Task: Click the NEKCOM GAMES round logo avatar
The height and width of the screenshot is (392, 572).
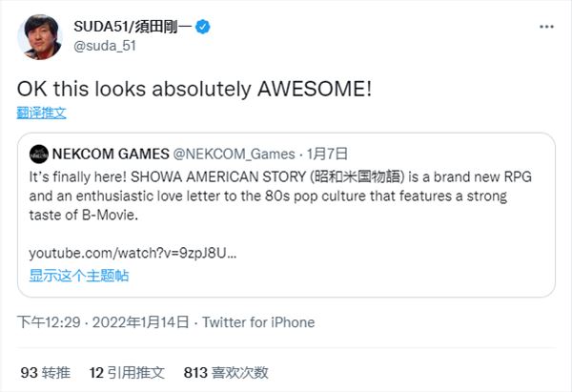Action: pyautogui.click(x=39, y=154)
